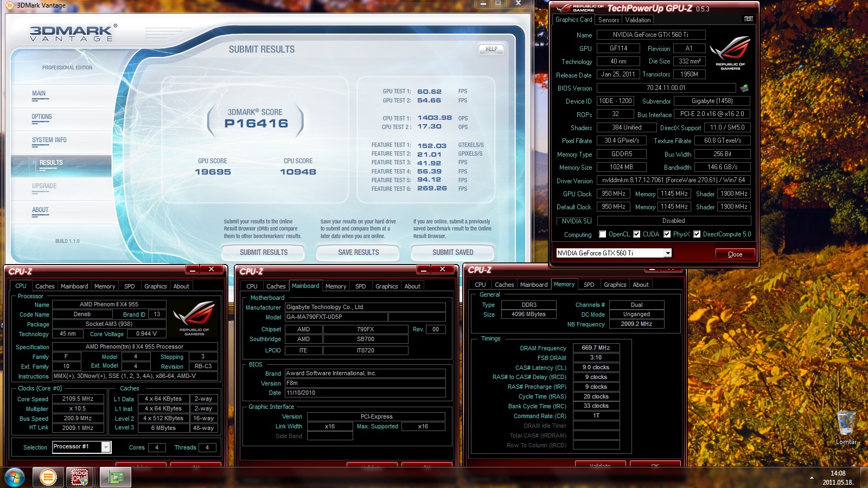Open SYSTEM INFO in the 3DMark sidebar

tap(49, 140)
